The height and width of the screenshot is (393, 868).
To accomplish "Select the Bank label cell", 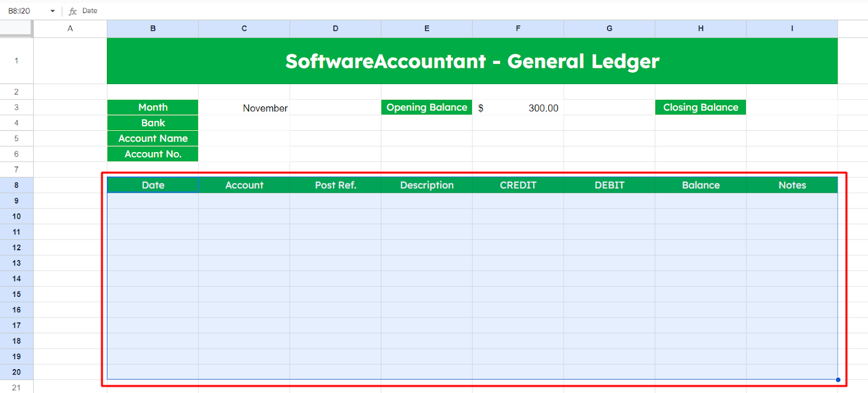I will point(153,123).
